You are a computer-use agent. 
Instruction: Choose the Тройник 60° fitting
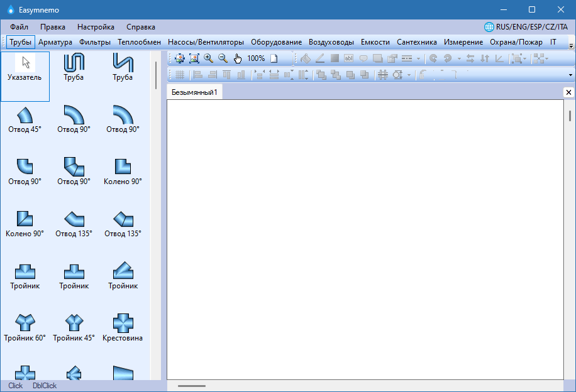point(25,328)
